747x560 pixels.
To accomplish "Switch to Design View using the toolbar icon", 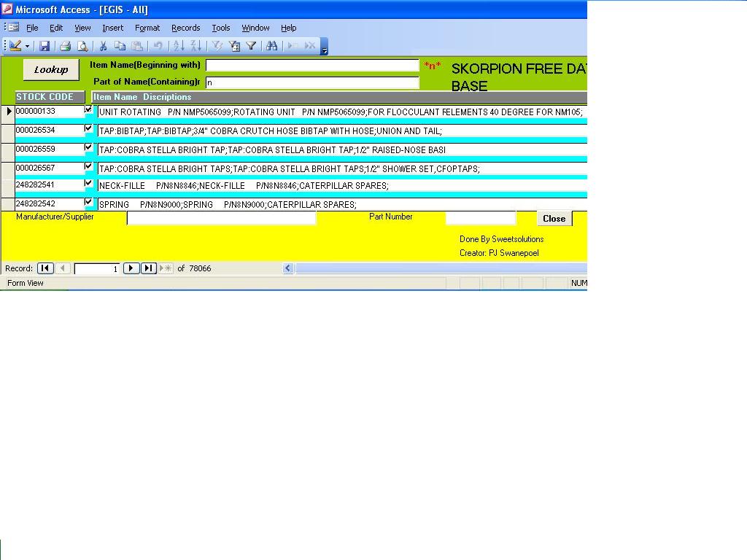I will pos(15,46).
